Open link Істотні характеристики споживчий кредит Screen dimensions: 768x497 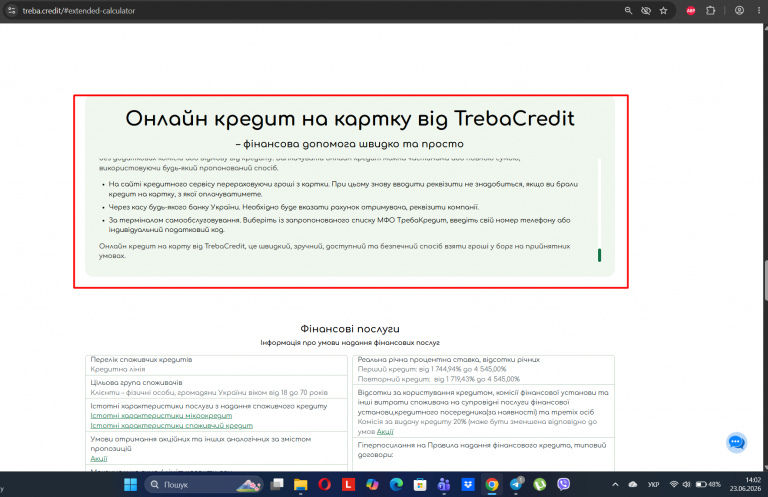[x=171, y=426]
